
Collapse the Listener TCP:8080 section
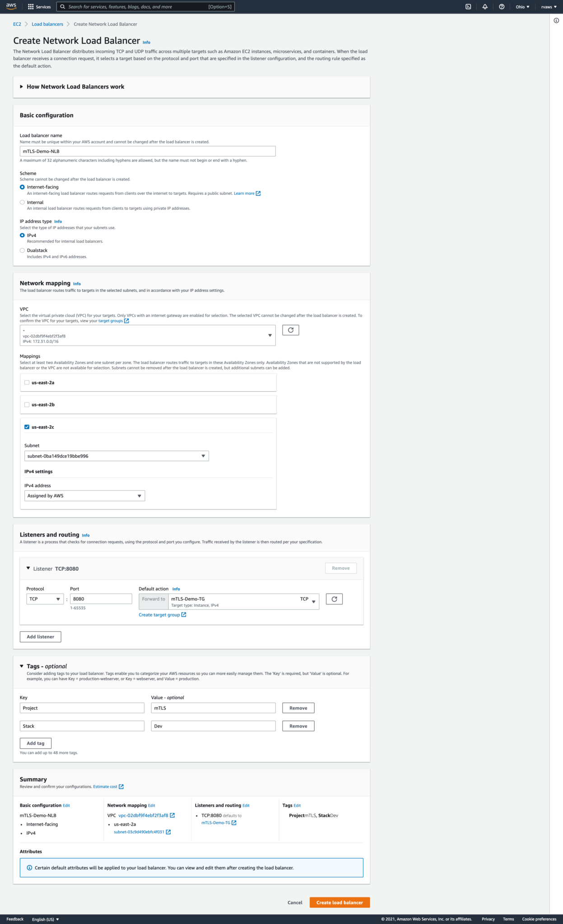coord(28,568)
